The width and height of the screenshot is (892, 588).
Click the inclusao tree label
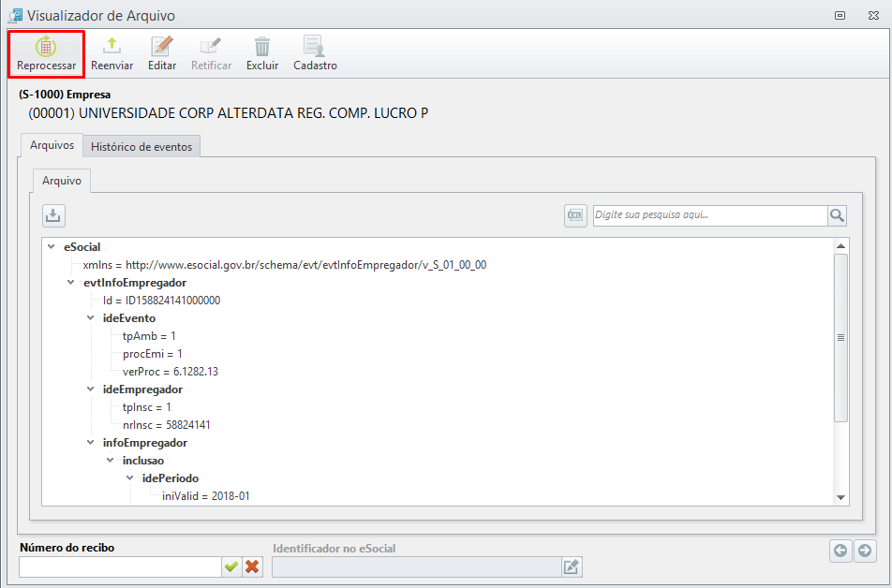tap(142, 460)
